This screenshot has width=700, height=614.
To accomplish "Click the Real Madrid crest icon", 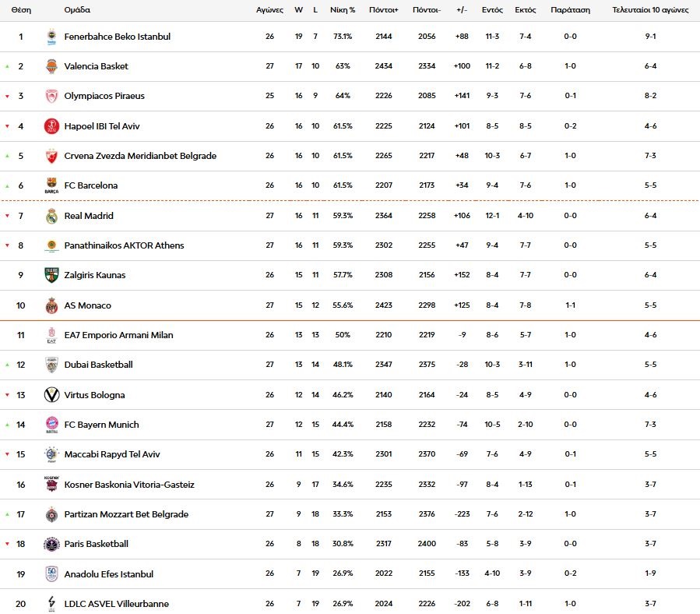I will (x=51, y=216).
